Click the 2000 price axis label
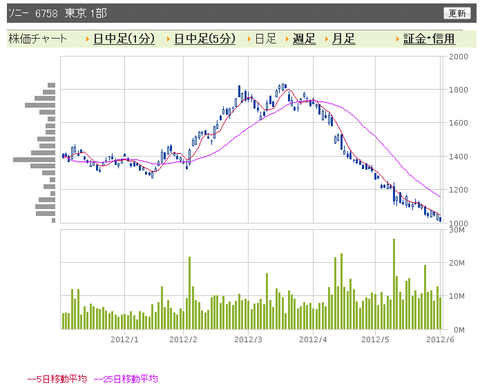The image size is (480, 385). click(458, 57)
